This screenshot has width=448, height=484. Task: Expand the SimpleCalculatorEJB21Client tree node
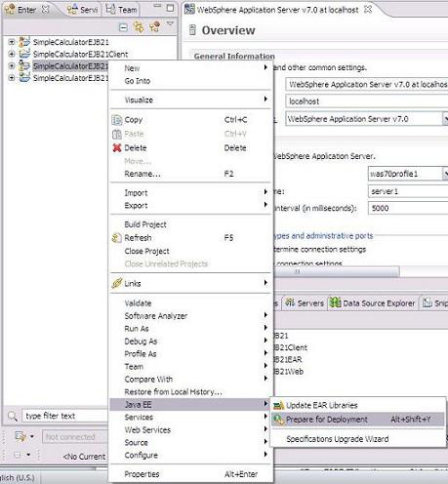click(x=12, y=54)
